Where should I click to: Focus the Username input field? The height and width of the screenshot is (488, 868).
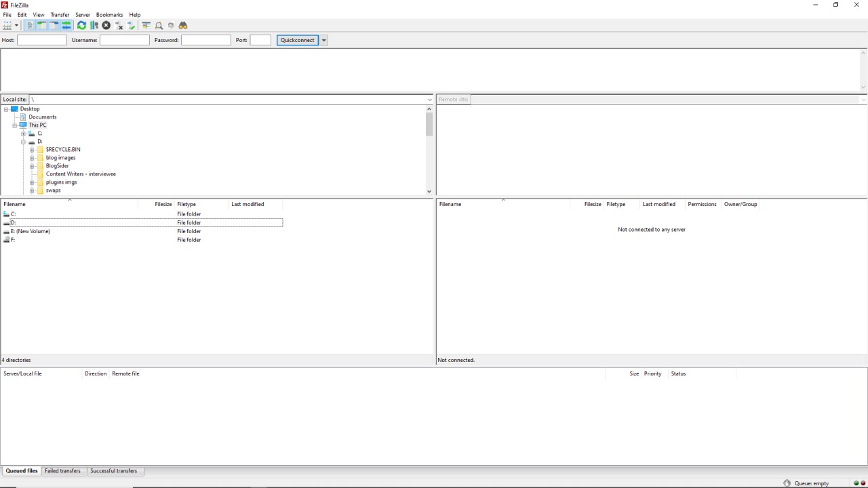click(x=125, y=40)
